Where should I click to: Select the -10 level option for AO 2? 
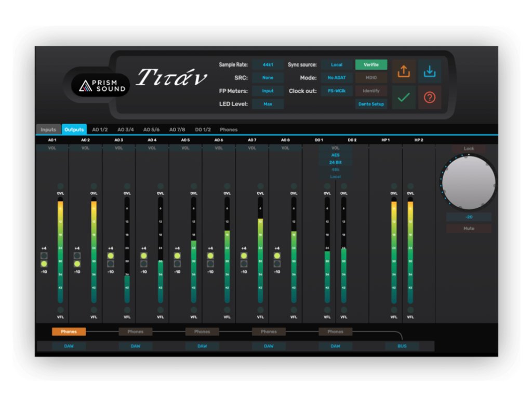[77, 263]
